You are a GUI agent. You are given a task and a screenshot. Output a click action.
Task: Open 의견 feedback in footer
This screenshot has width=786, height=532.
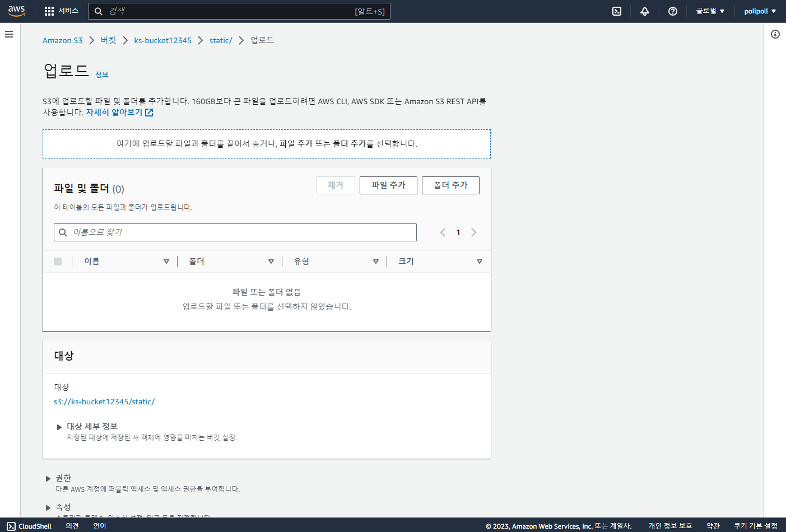[x=72, y=526]
